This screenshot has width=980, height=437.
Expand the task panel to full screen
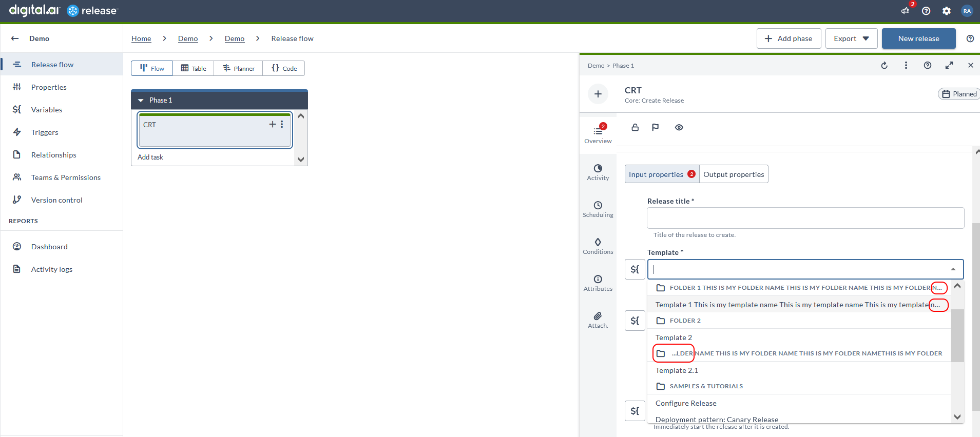point(949,65)
